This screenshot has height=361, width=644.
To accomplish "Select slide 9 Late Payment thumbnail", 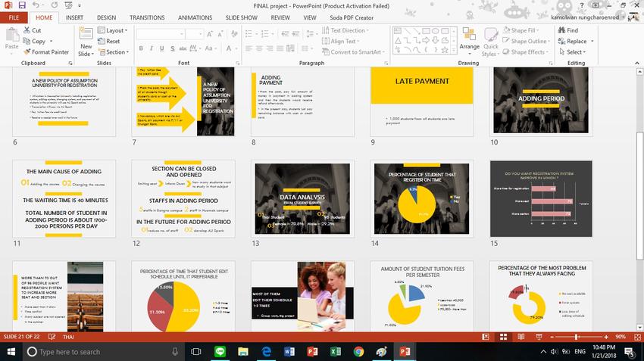I will 422,101.
